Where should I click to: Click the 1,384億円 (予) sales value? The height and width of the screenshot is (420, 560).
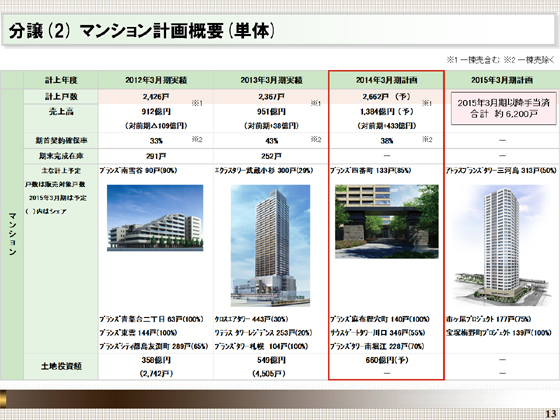[387, 112]
